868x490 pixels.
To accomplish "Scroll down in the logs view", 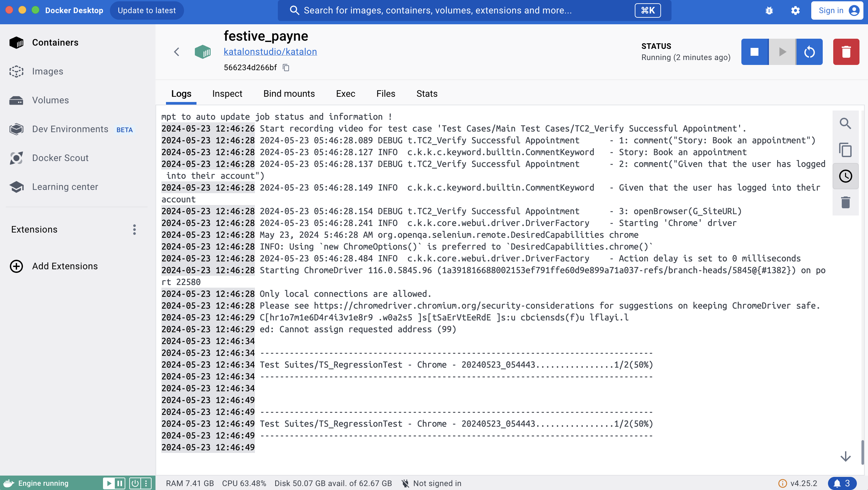I will 846,457.
